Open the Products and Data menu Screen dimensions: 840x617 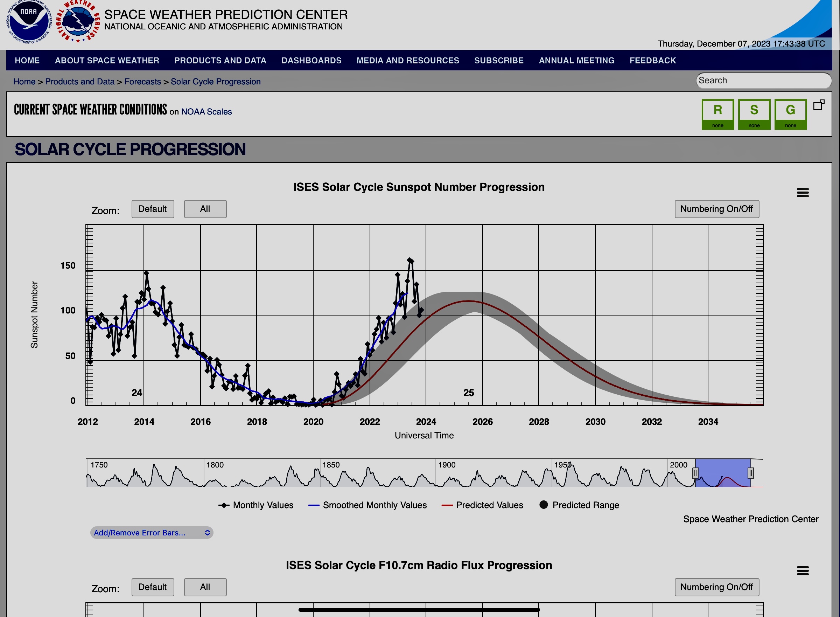[x=220, y=61]
